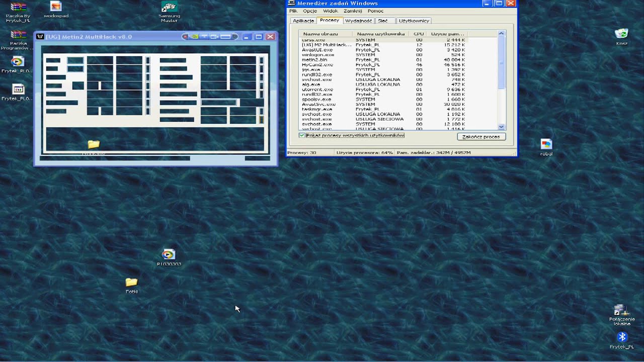Screen dimensions: 644x362
Task: Switch to the Użytkownicy tab
Action: [x=414, y=21]
